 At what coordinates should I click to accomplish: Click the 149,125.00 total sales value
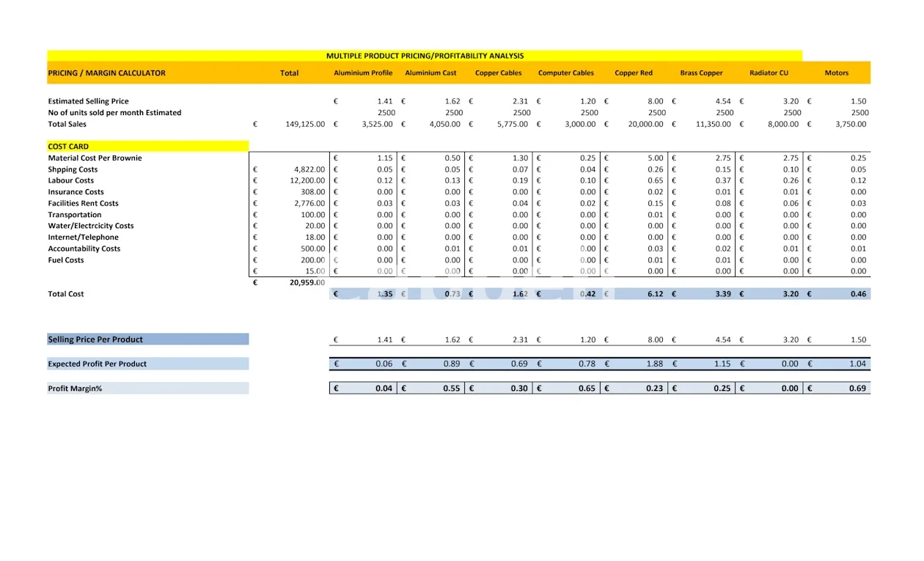[x=304, y=125]
